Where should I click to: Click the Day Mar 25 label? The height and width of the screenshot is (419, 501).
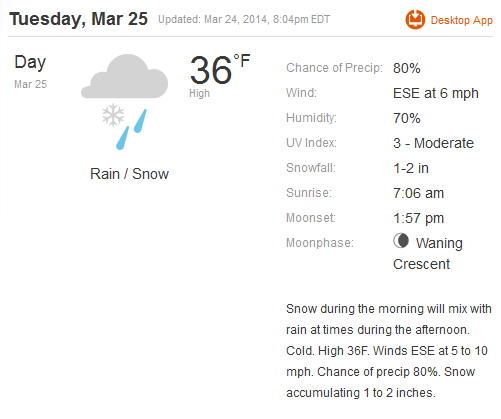30,71
